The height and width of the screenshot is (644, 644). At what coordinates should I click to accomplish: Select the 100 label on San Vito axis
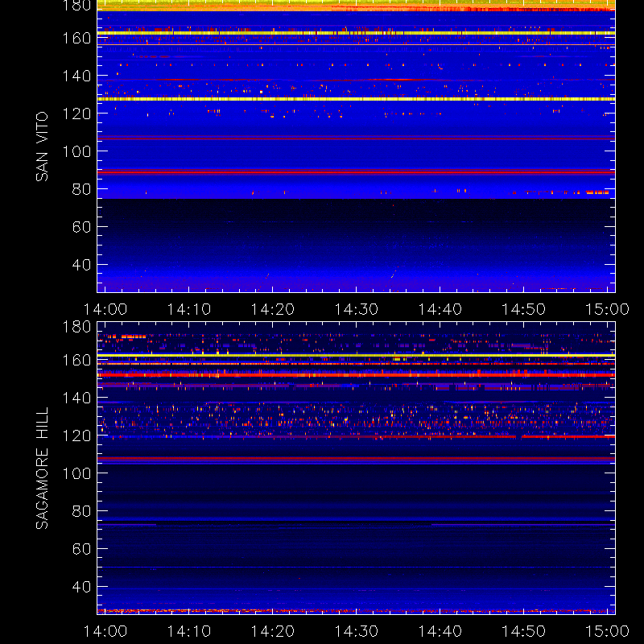point(76,151)
